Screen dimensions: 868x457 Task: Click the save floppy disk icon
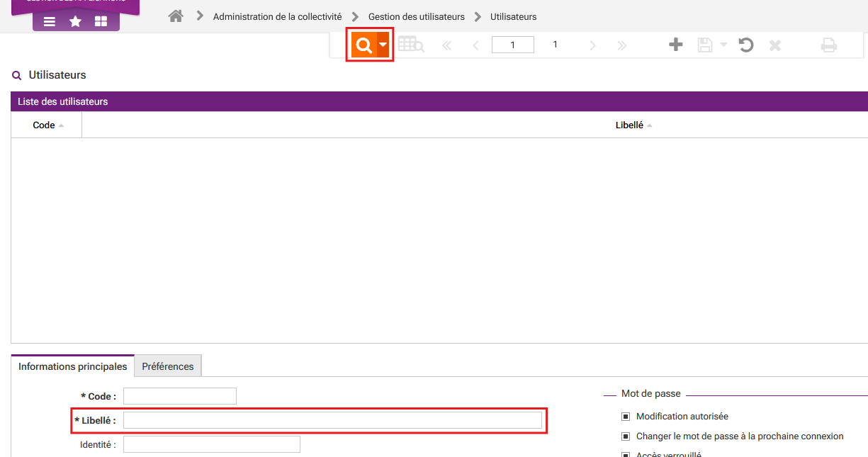tap(705, 45)
